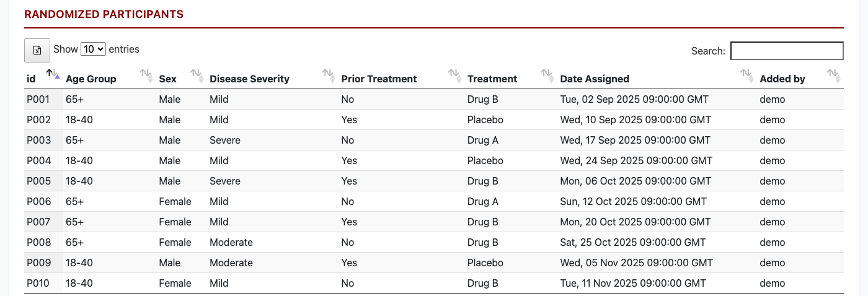868x296 pixels.
Task: Open the Show entries count dropdown
Action: 94,50
